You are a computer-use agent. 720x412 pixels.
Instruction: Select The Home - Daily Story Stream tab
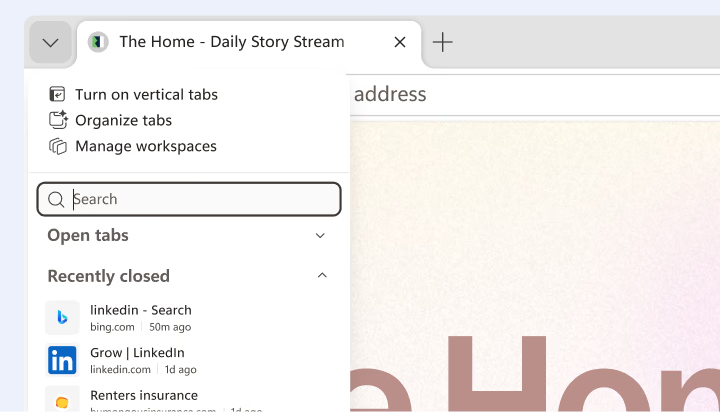click(x=249, y=42)
